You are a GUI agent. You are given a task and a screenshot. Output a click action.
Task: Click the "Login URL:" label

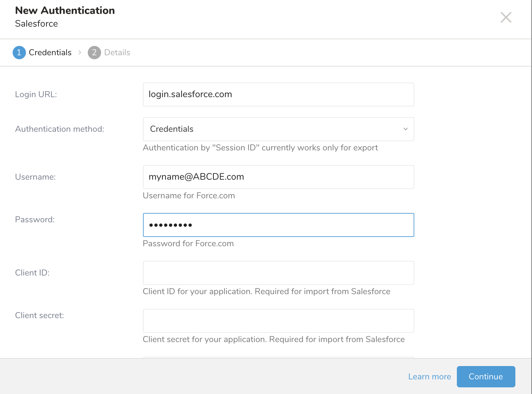tap(36, 95)
